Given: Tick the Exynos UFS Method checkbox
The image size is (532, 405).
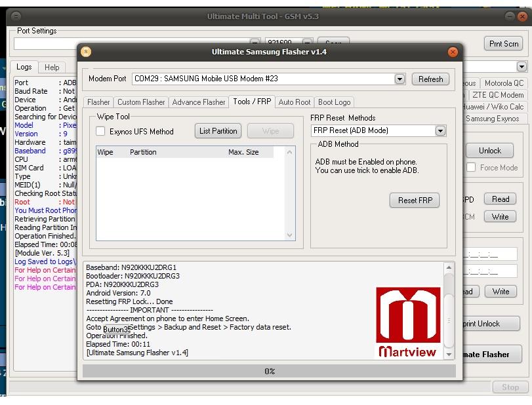Looking at the screenshot, I should tap(100, 131).
